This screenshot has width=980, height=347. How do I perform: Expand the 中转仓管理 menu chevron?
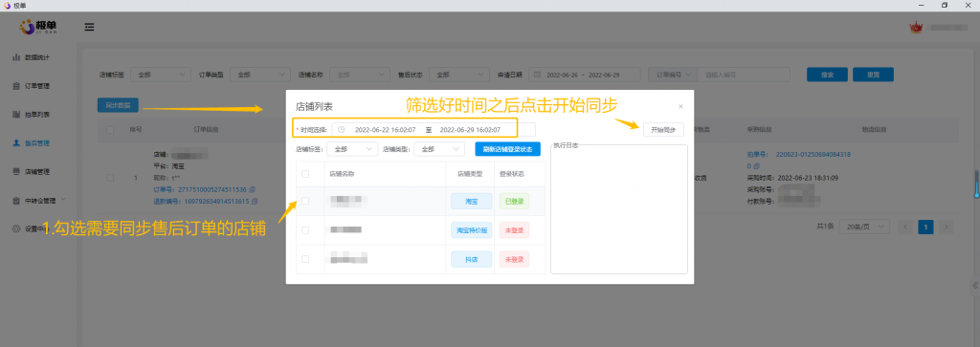pyautogui.click(x=63, y=201)
